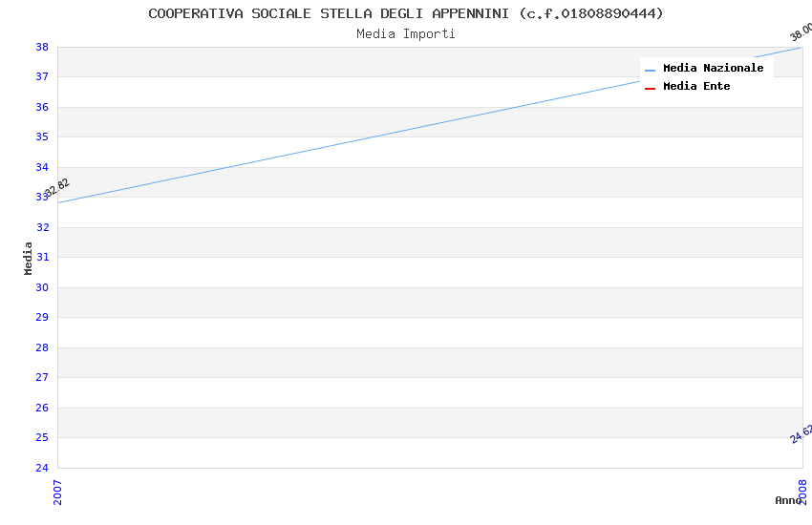Viewport: 812px width, 525px height.
Task: Click the blue Media Nazionale legend swatch
Action: point(650,70)
